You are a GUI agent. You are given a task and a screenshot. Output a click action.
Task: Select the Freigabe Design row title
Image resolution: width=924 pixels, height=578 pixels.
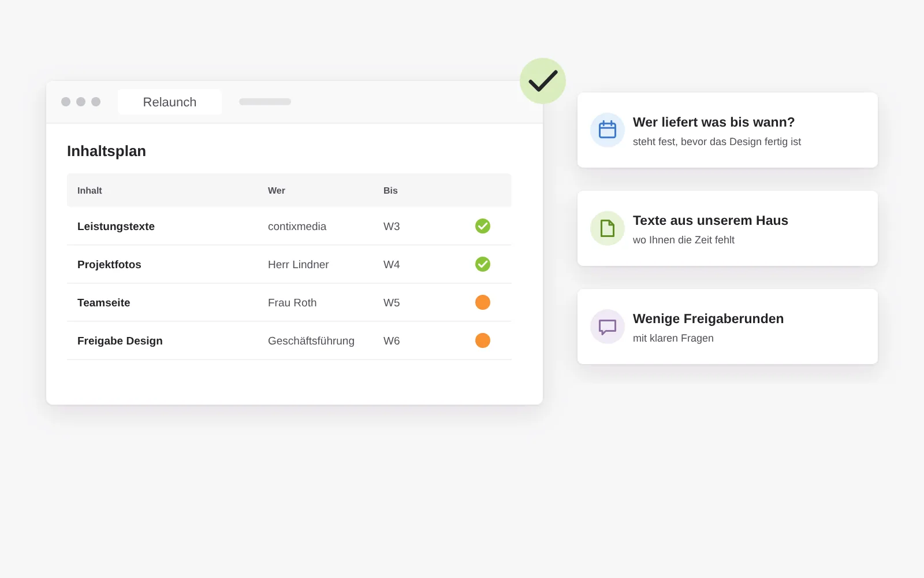(x=120, y=341)
